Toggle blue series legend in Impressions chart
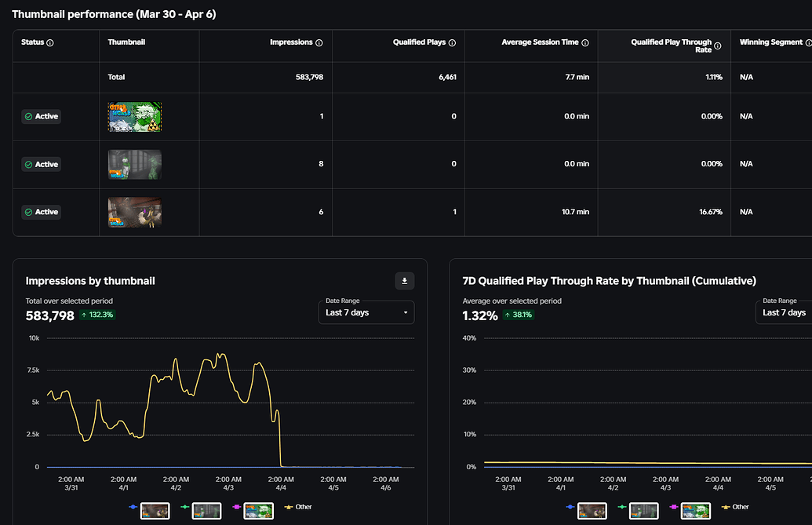 point(149,511)
